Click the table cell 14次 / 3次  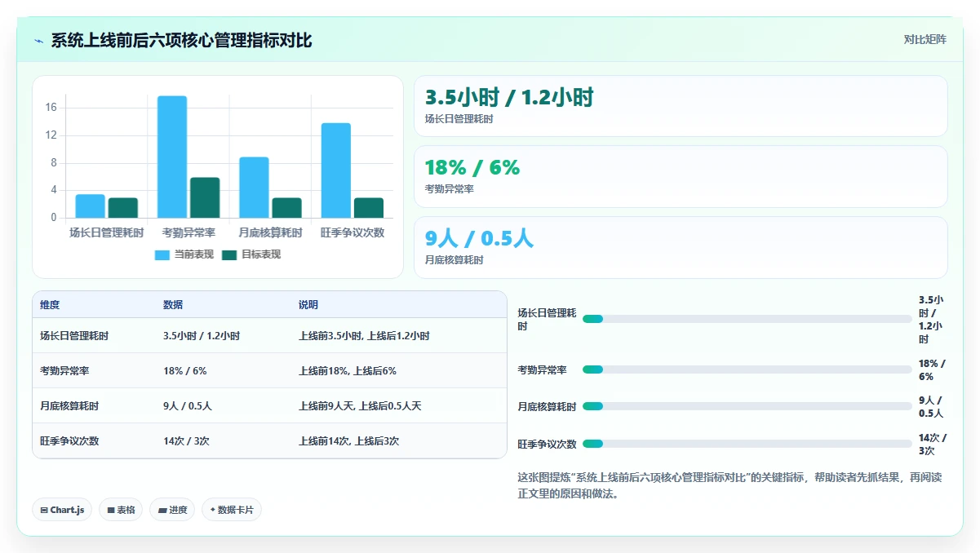coord(187,441)
